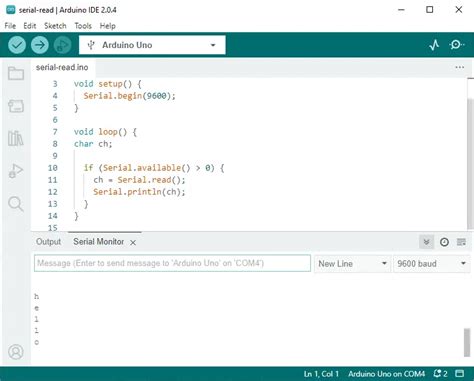Click the 'ch = Serial.read();' line
The image size is (474, 381).
click(139, 180)
